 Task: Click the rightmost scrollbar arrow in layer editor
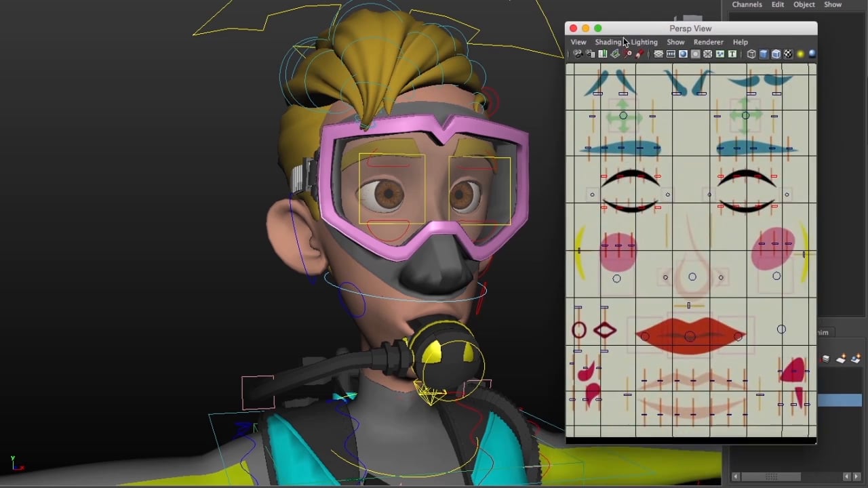coord(858,477)
